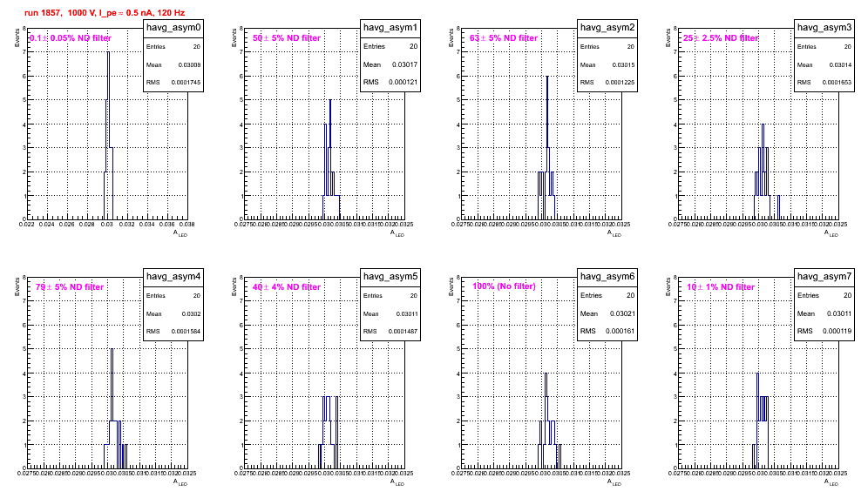This screenshot has width=868, height=498.
Task: Click the '0.1± 0.05% ND filter' label
Action: 71,38
